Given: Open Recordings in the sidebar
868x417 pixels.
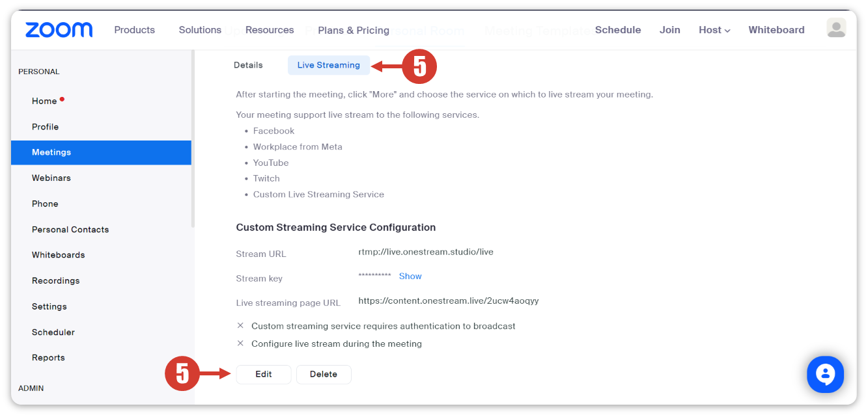Looking at the screenshot, I should 55,280.
